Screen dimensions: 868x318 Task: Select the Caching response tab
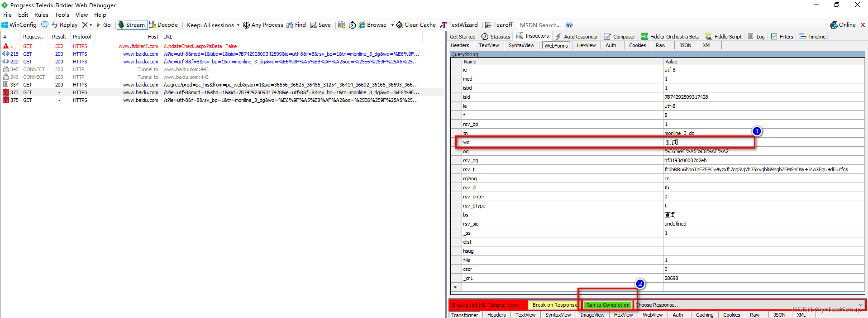(705, 315)
